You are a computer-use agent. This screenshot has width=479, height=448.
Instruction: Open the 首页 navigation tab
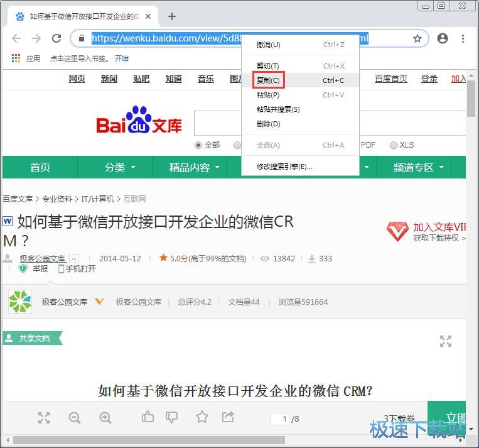(40, 167)
